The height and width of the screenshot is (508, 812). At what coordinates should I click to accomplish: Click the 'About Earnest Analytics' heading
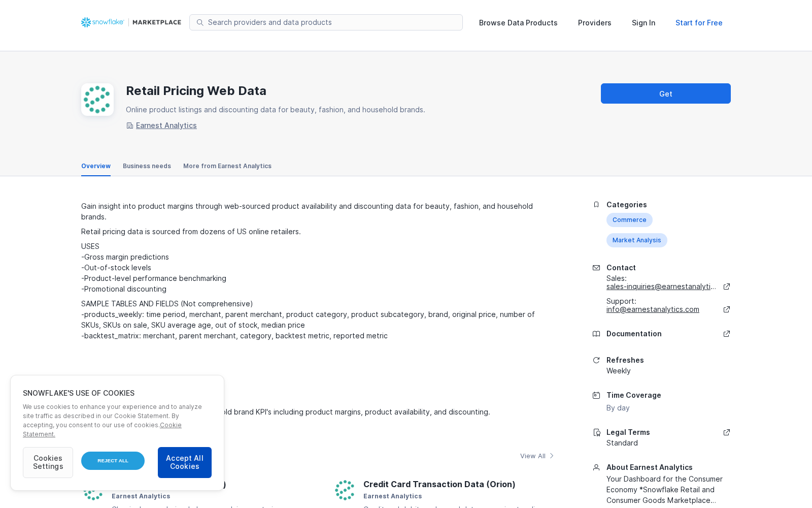[x=650, y=467]
